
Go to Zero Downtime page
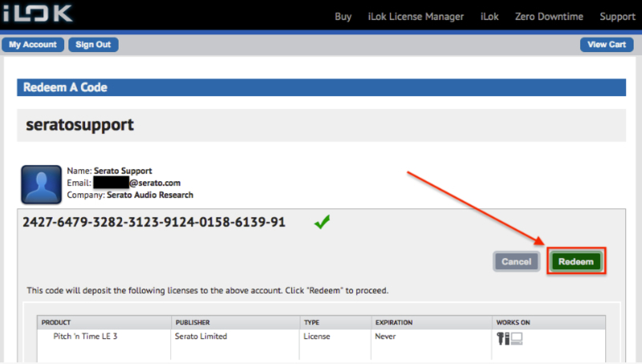tap(549, 17)
